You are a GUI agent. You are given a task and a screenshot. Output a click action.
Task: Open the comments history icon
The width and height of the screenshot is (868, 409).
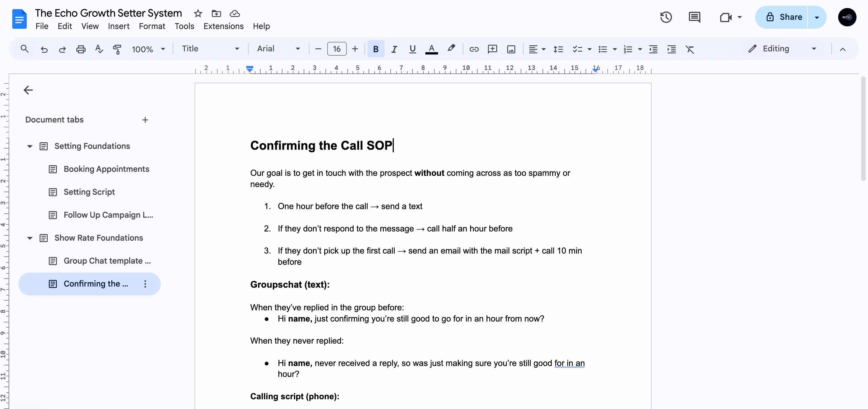click(x=694, y=17)
